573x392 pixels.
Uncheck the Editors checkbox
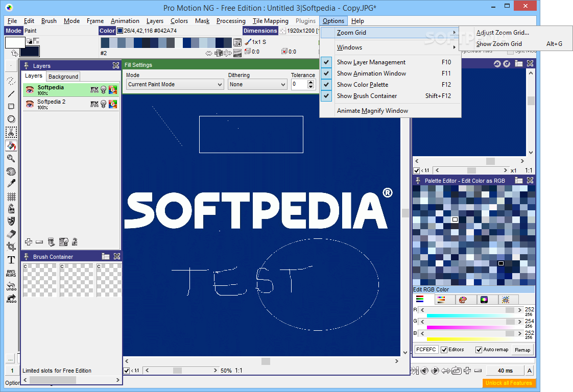tap(444, 350)
